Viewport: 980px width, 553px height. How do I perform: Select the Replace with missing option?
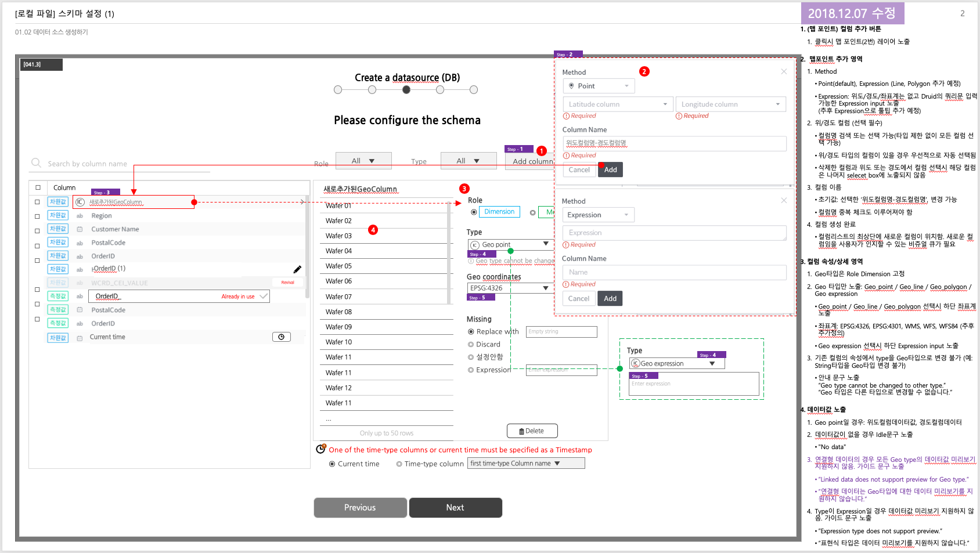tap(471, 332)
